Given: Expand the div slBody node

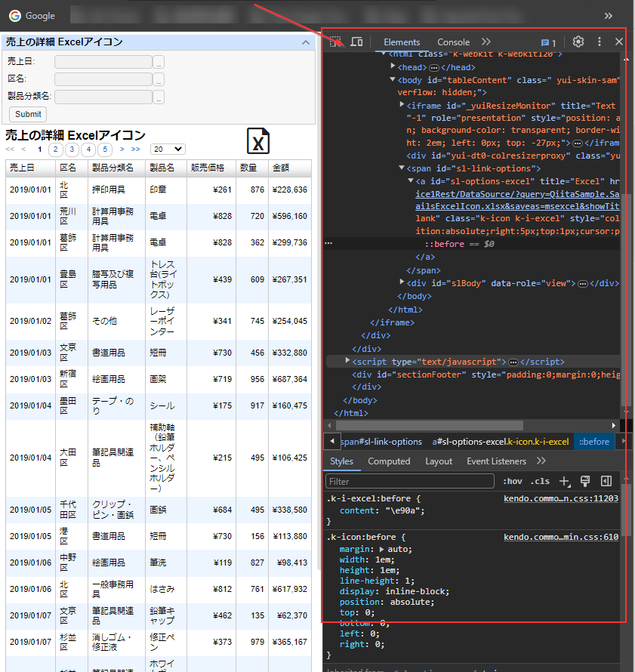Looking at the screenshot, I should [x=402, y=282].
